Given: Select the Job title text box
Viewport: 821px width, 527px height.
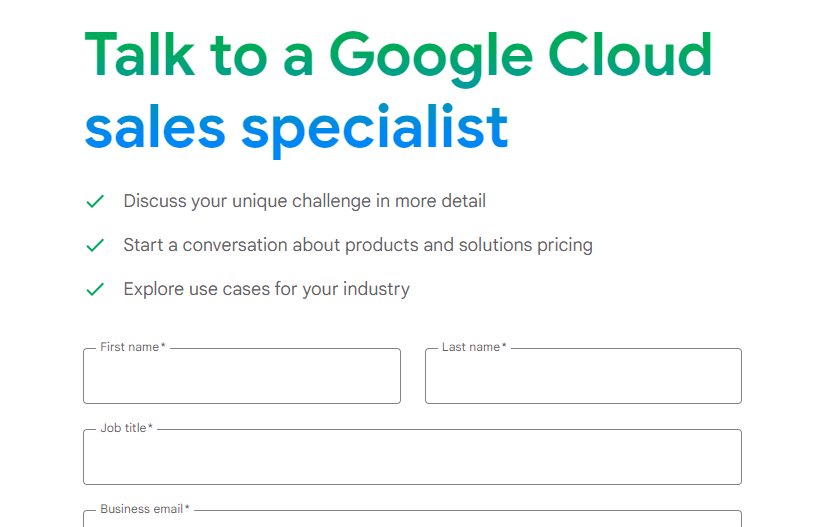Looking at the screenshot, I should point(413,457).
